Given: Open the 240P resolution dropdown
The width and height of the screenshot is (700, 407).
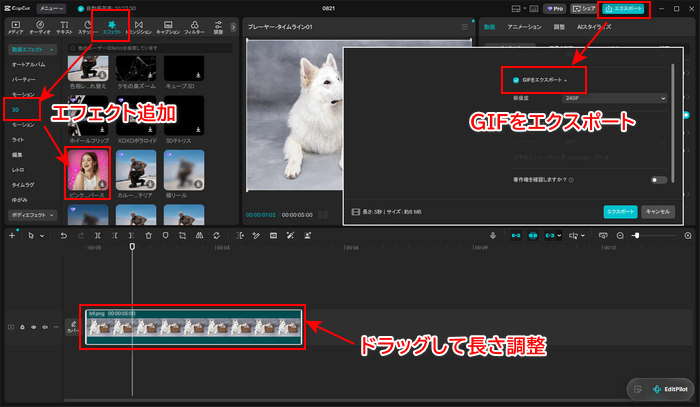Looking at the screenshot, I should click(x=614, y=98).
